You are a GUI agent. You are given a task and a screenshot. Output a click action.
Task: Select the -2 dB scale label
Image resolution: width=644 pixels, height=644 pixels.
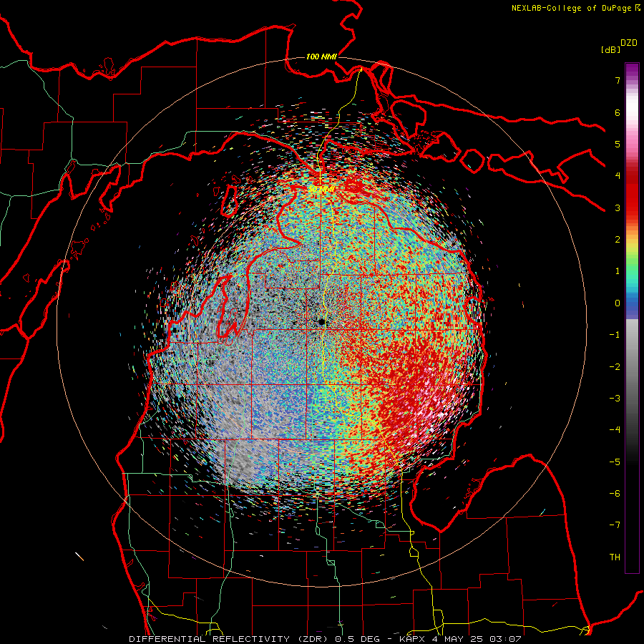[615, 366]
